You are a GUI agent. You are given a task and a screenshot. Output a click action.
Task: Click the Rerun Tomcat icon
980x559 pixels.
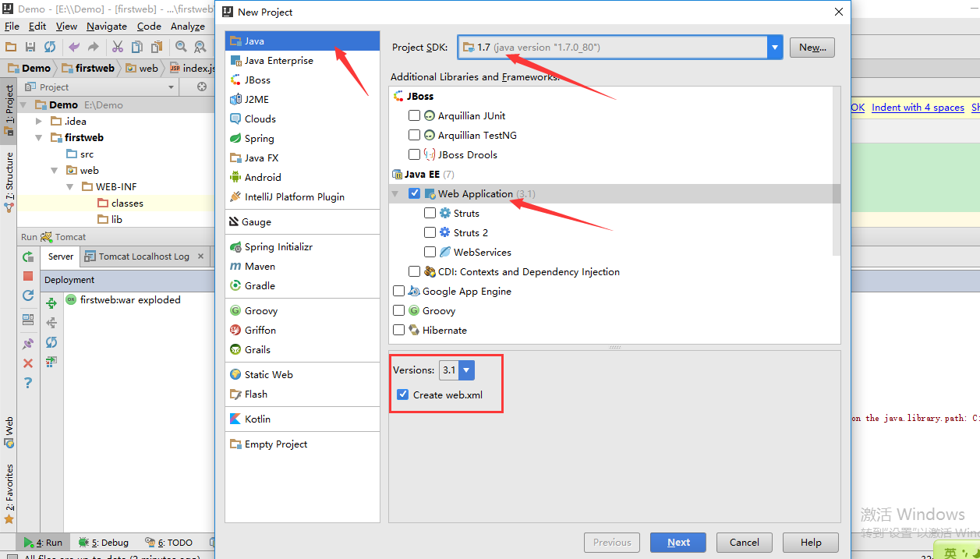(x=28, y=257)
